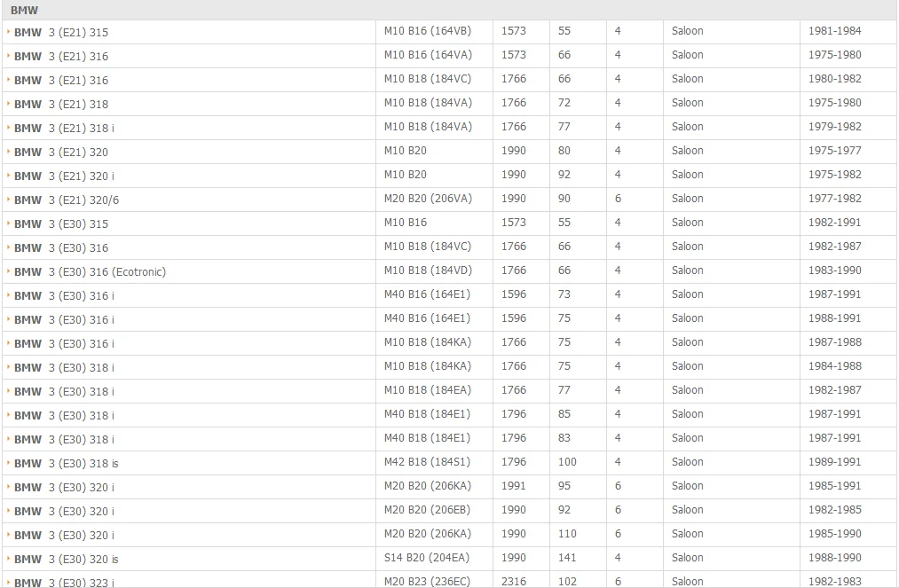Click the year range 1988-1991

coord(835,318)
